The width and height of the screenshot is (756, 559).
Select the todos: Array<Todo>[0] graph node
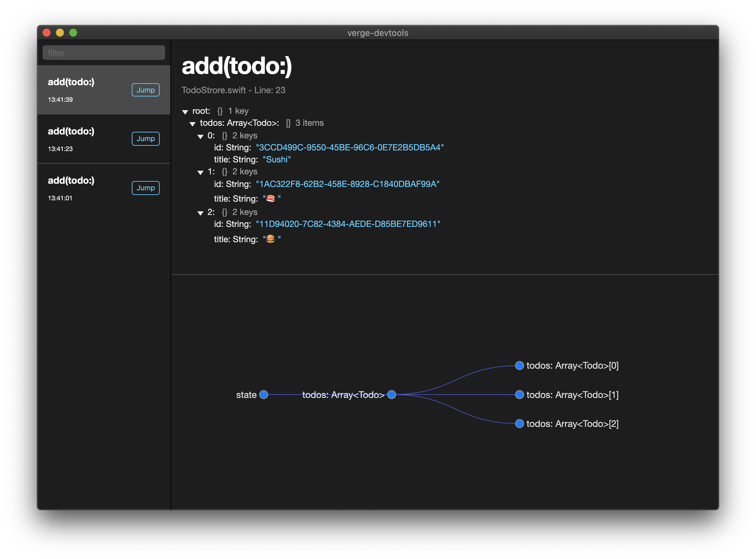[x=519, y=365]
